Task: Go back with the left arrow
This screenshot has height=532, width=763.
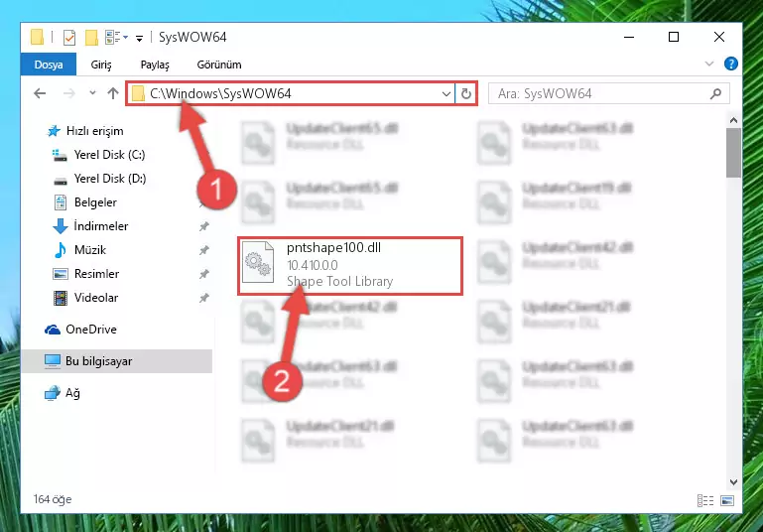Action: (x=40, y=93)
